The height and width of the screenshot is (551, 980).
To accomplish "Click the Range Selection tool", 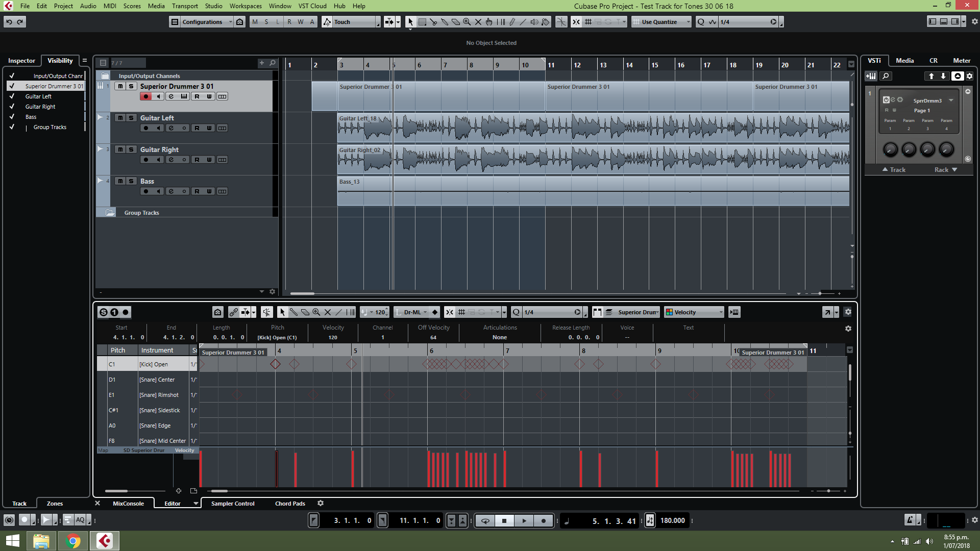I will click(x=422, y=22).
